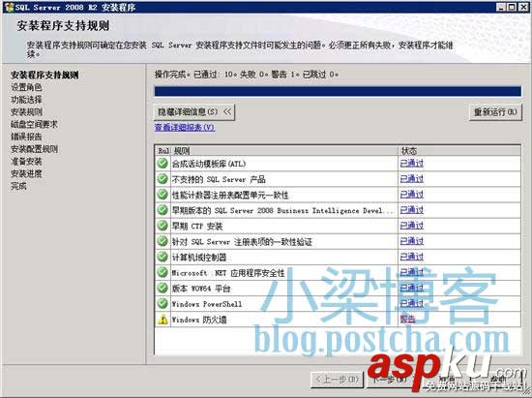Select 安装程序支持规则 step in sidebar
Viewport: 532px width, 398px height.
[x=44, y=76]
